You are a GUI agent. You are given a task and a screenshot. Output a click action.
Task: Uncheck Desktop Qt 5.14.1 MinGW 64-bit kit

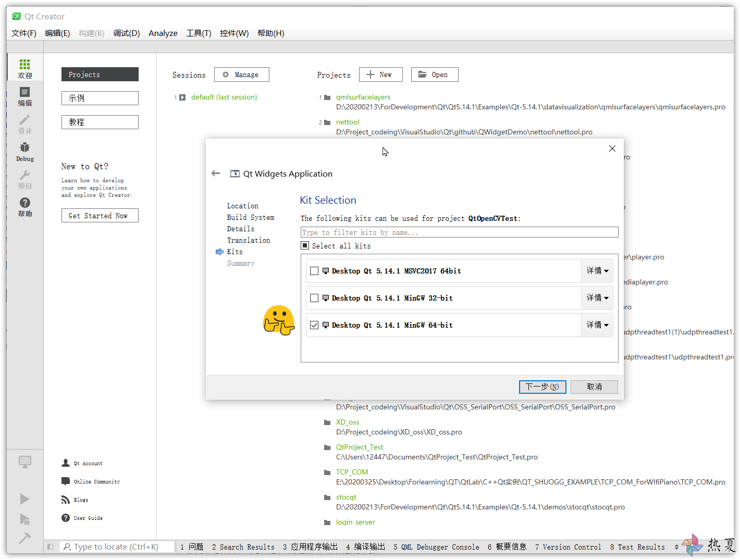click(x=314, y=325)
